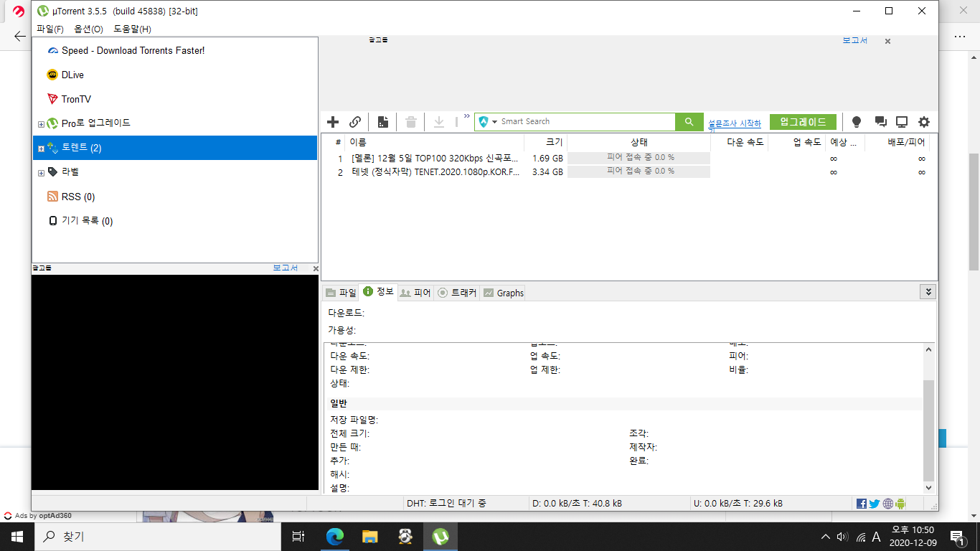Click the globe web icon in status bar
This screenshot has height=551, width=980.
(888, 504)
